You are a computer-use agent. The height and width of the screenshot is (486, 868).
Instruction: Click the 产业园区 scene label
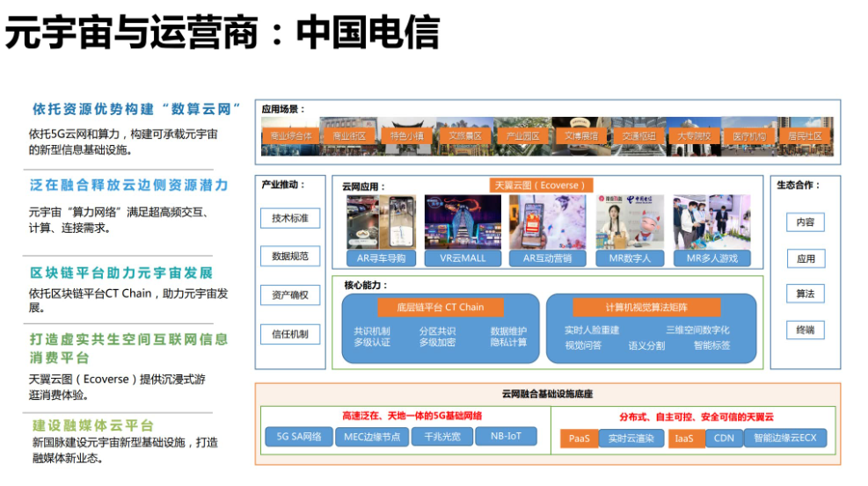pyautogui.click(x=522, y=136)
